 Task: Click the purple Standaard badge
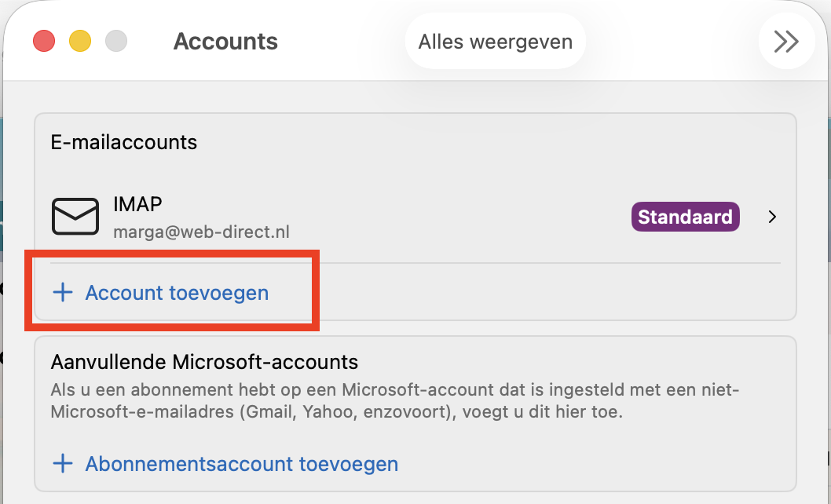point(686,217)
